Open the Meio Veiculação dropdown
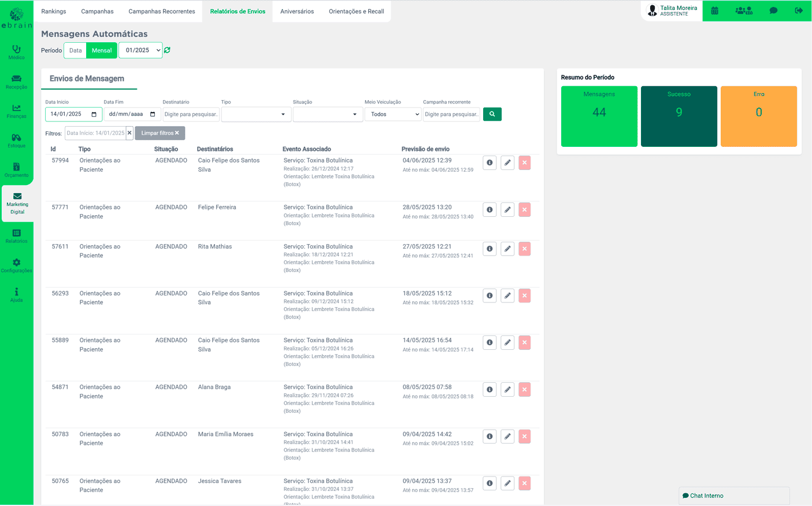812x506 pixels. tap(392, 115)
